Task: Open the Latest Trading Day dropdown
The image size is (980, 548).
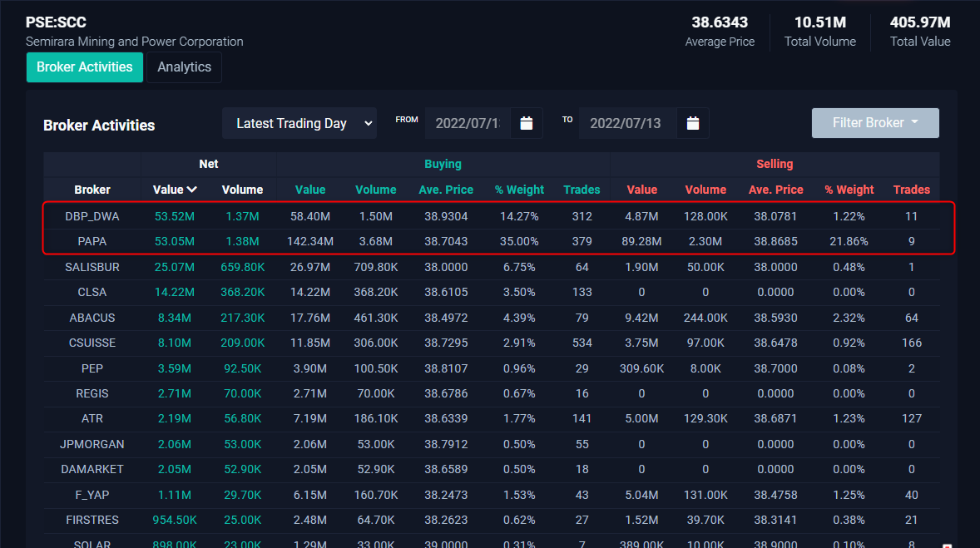Action: [x=299, y=123]
